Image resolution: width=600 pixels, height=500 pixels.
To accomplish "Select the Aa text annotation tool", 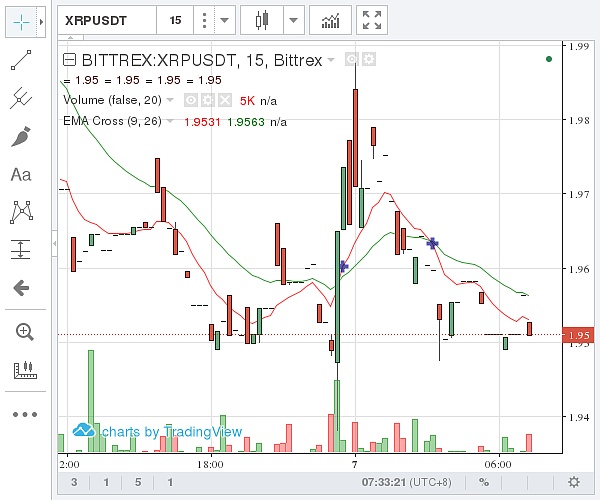I will point(21,175).
